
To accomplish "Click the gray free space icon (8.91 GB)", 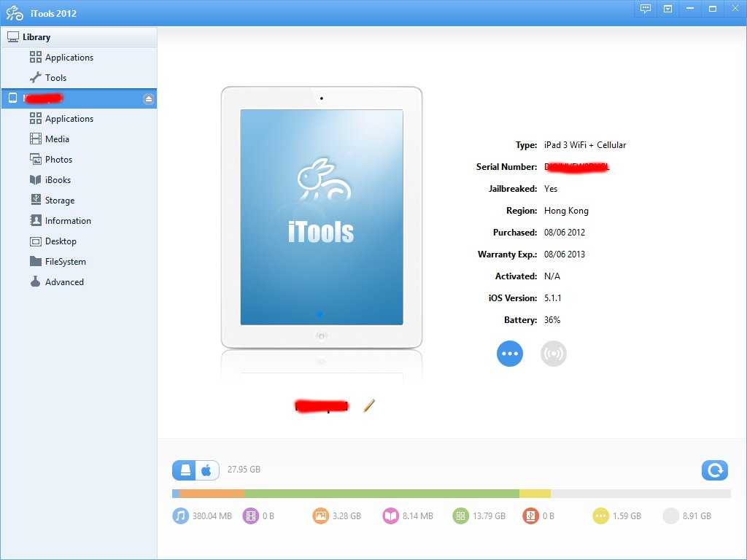I will (671, 516).
